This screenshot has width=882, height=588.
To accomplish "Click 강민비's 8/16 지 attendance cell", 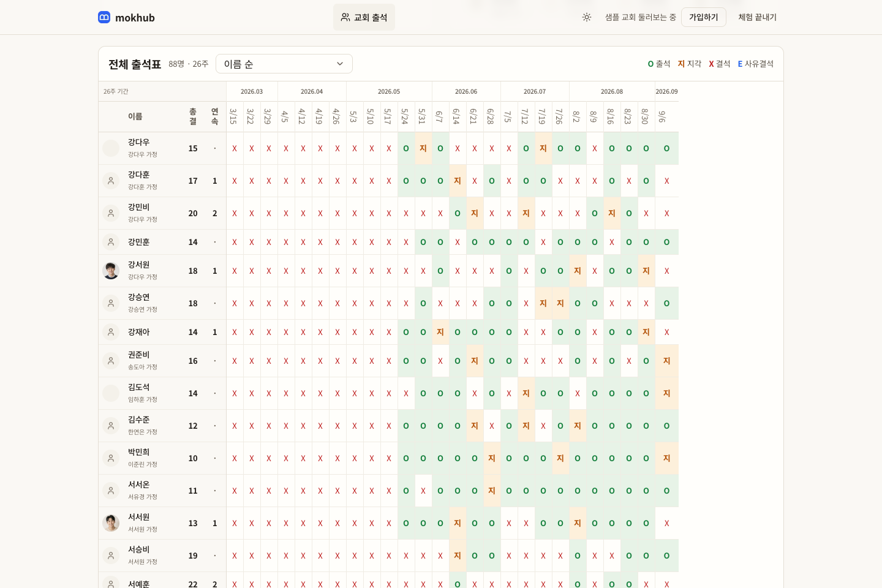I will click(x=612, y=213).
